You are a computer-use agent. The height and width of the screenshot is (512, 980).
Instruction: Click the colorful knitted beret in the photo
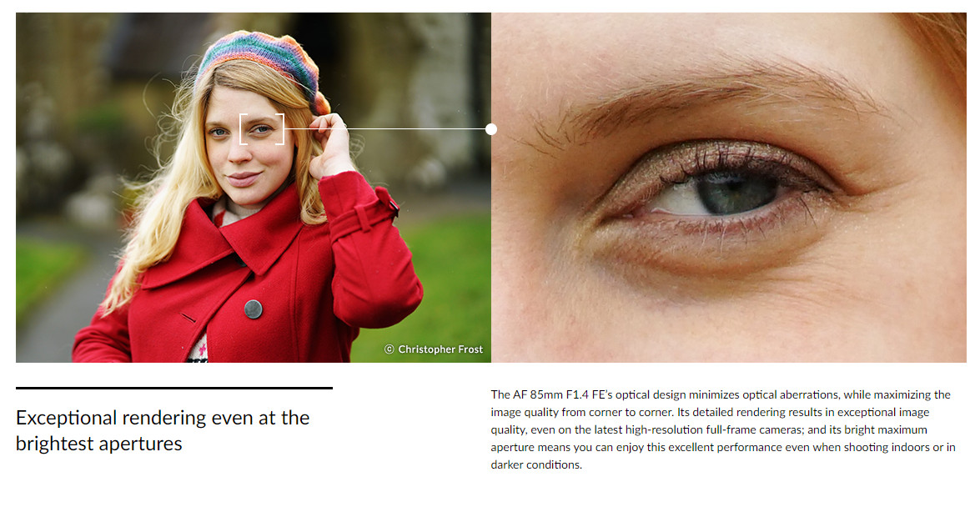[263, 66]
